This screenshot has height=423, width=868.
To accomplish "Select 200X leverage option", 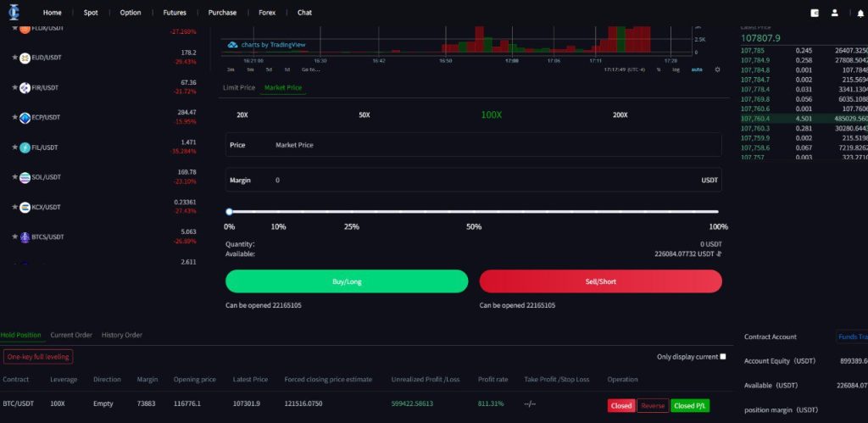I will pyautogui.click(x=620, y=114).
